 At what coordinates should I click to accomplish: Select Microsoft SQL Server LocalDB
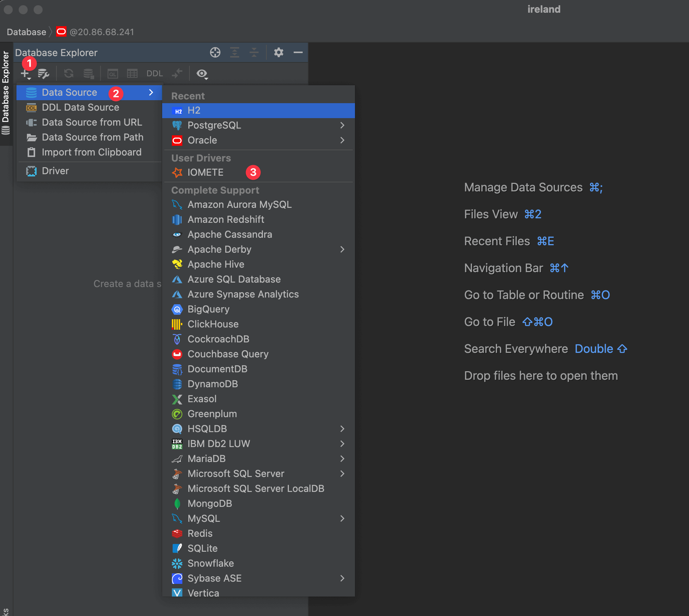tap(259, 489)
